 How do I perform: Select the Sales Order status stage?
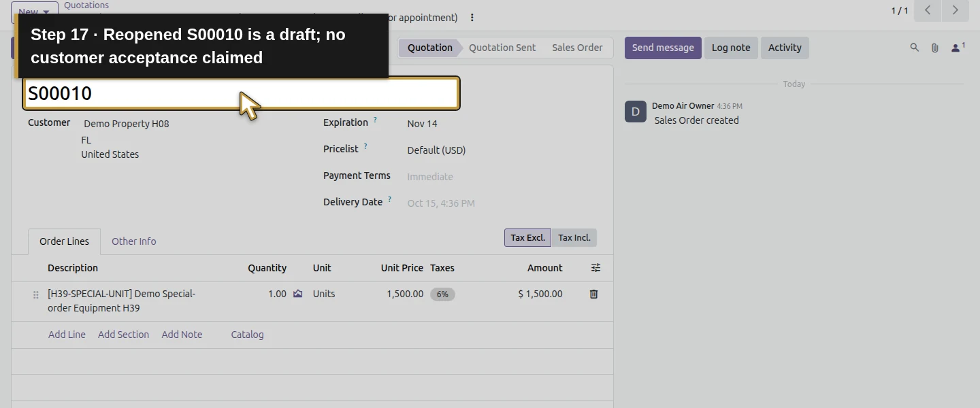pyautogui.click(x=577, y=48)
